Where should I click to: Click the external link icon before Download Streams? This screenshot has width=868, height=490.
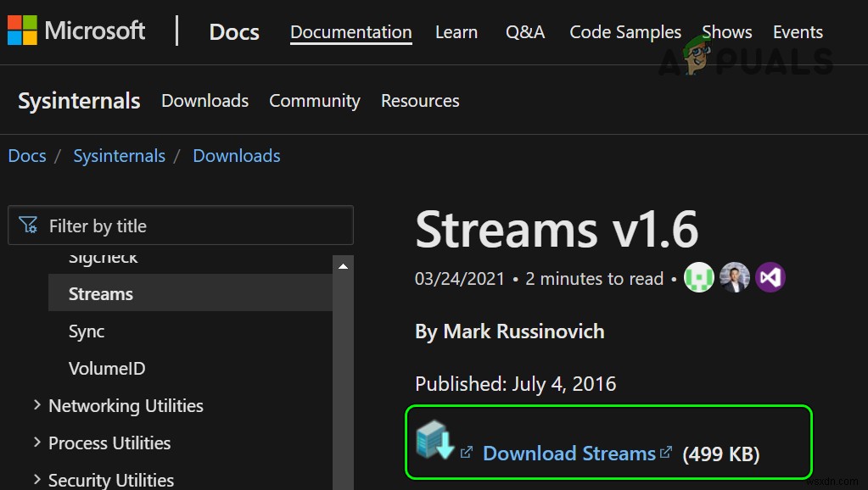click(x=467, y=453)
